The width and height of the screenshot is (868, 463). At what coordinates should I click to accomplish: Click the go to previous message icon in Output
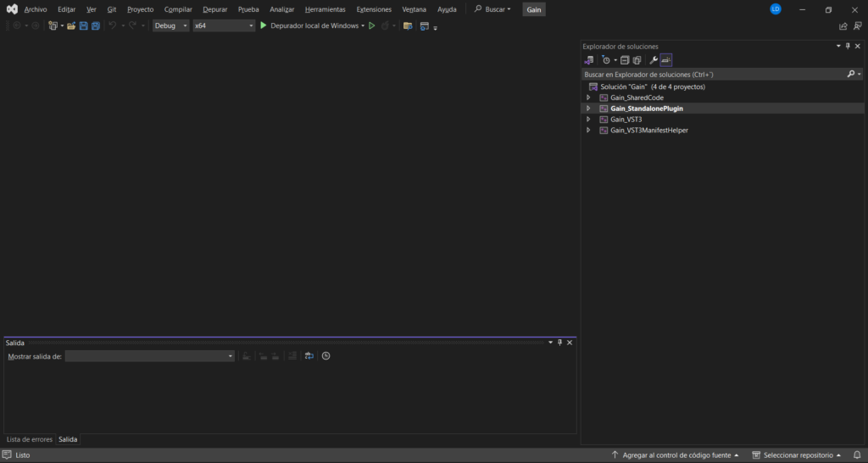click(263, 356)
